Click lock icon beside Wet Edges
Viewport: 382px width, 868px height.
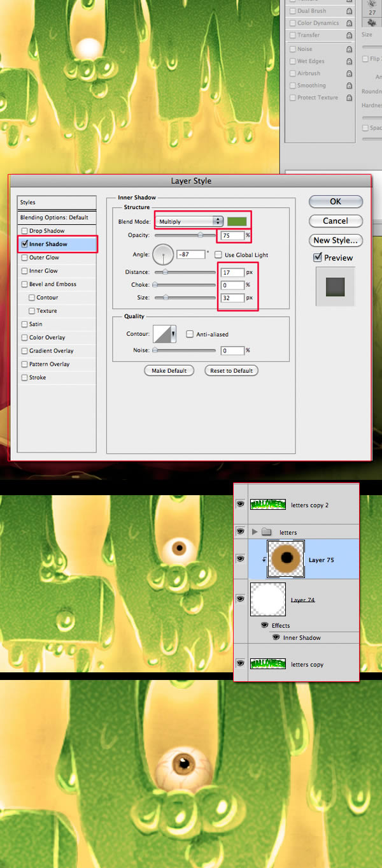coord(350,61)
